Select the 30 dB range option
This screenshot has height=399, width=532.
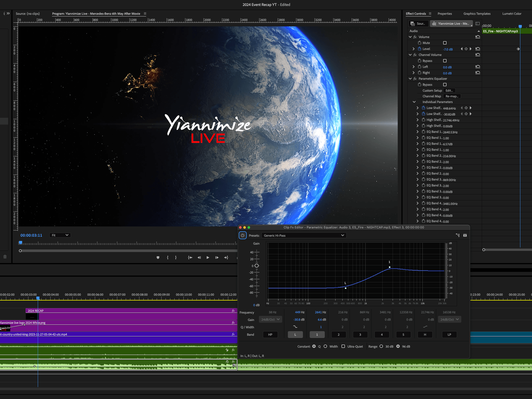point(381,346)
